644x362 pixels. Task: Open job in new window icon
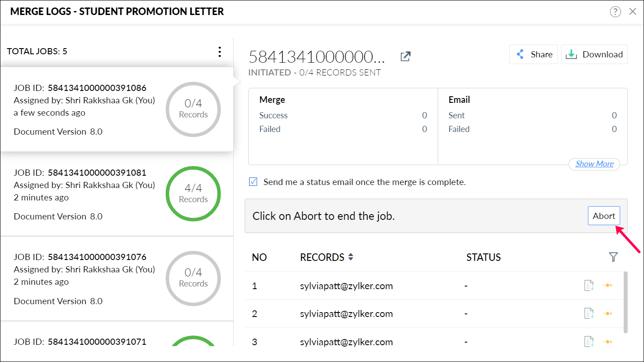tap(405, 57)
